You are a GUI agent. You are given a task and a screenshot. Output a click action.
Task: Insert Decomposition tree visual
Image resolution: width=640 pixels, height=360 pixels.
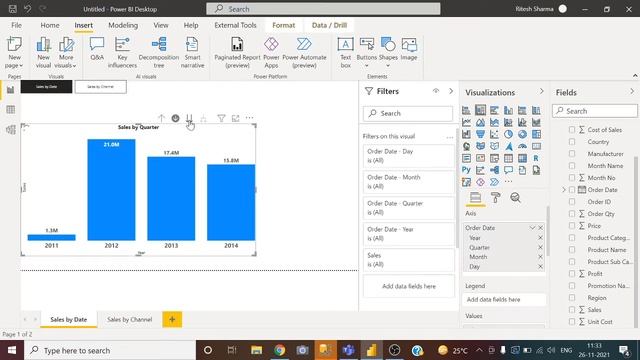click(x=159, y=53)
